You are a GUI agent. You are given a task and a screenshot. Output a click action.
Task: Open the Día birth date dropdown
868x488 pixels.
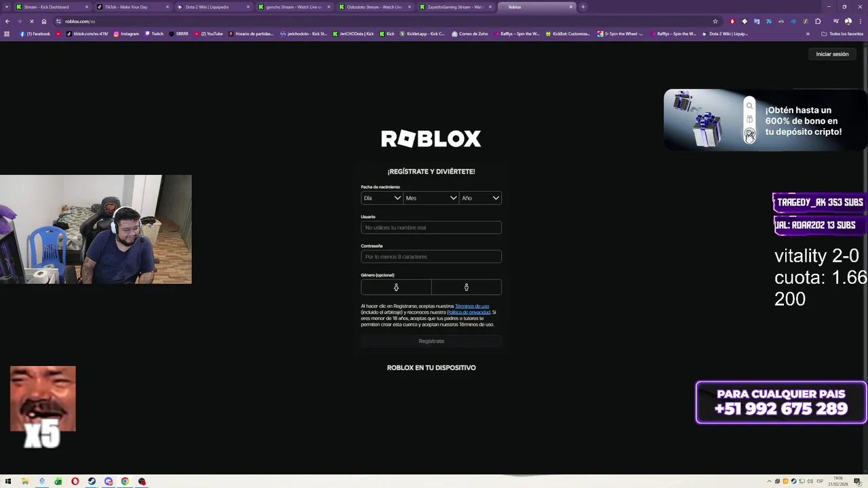pos(382,198)
